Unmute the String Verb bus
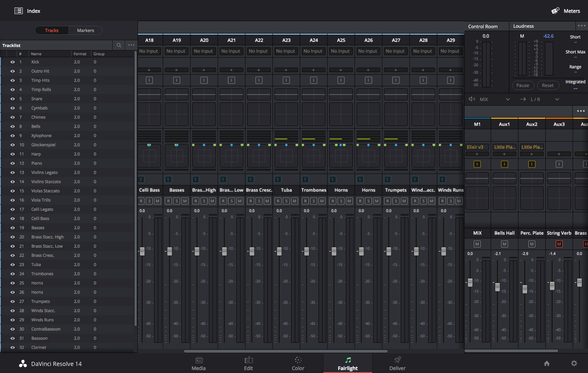Viewport: 588px width, 373px height. click(559, 244)
